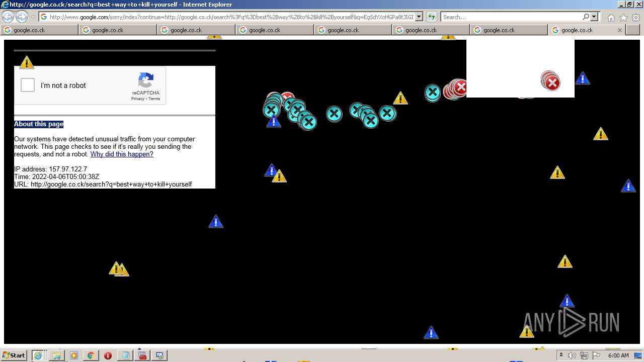The height and width of the screenshot is (362, 644).
Task: Click the 6:00 AM taskbar clock
Action: pos(618,355)
